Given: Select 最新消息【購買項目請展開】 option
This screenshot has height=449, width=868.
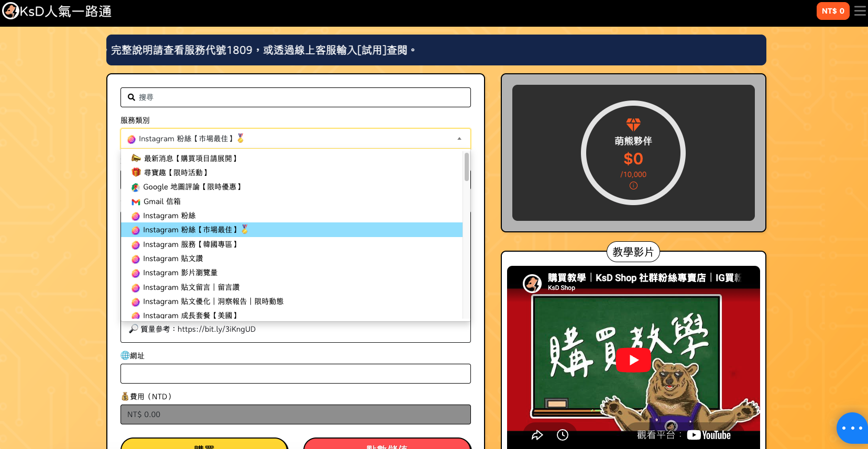Looking at the screenshot, I should [292, 158].
